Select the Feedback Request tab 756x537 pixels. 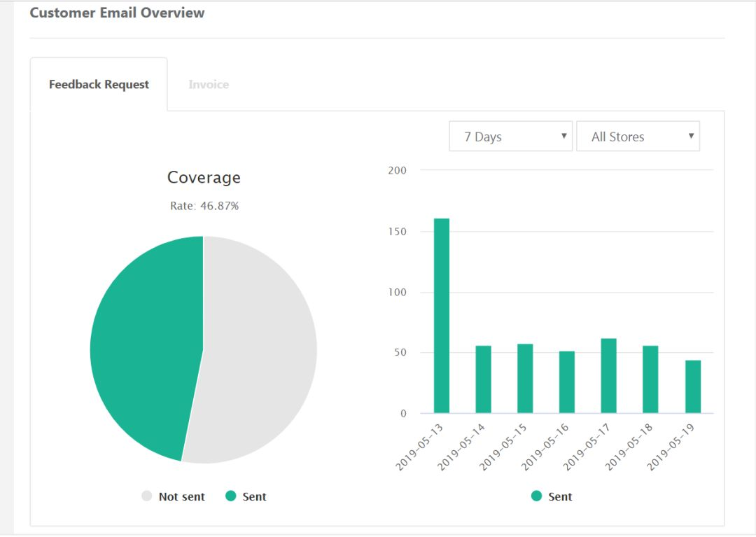(x=99, y=85)
